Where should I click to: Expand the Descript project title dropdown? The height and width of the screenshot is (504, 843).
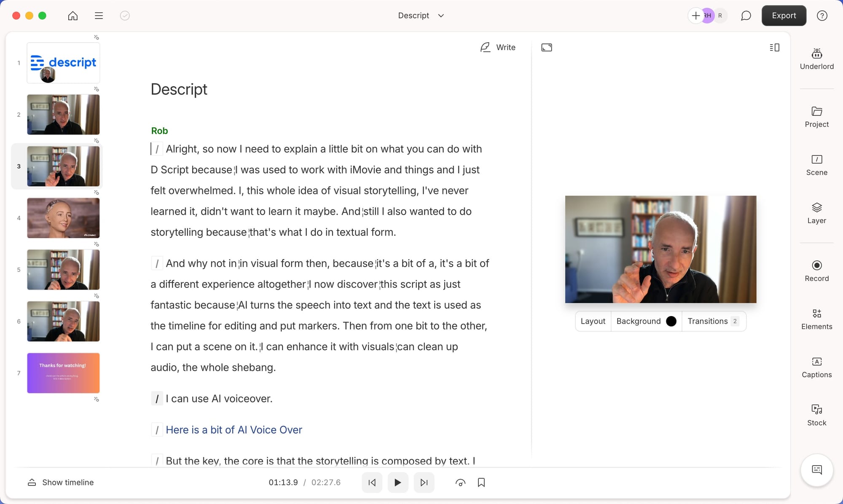(x=441, y=16)
